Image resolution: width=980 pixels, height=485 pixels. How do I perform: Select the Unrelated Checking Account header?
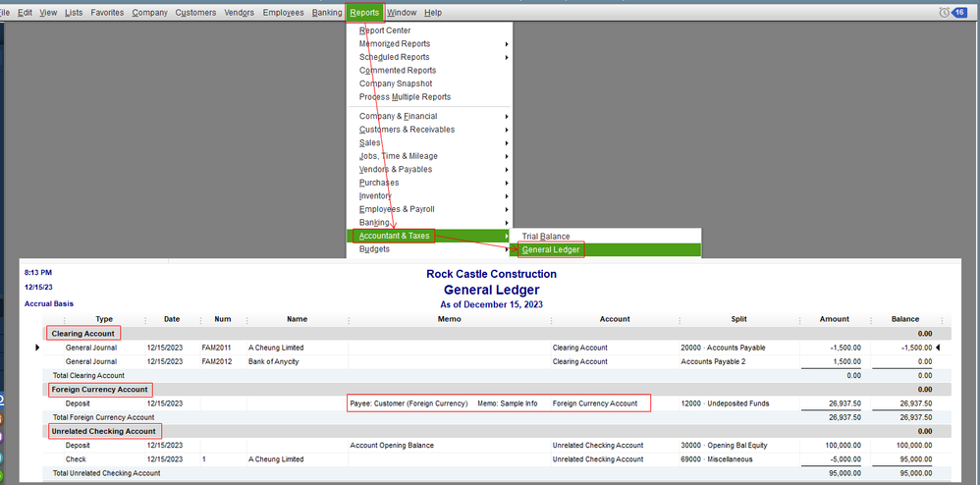(x=104, y=431)
